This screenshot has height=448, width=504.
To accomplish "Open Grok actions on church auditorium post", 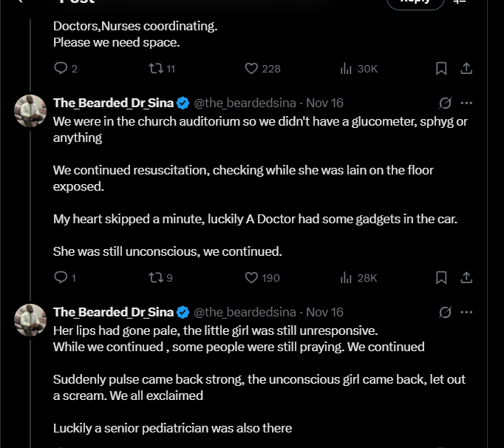I will 445,103.
